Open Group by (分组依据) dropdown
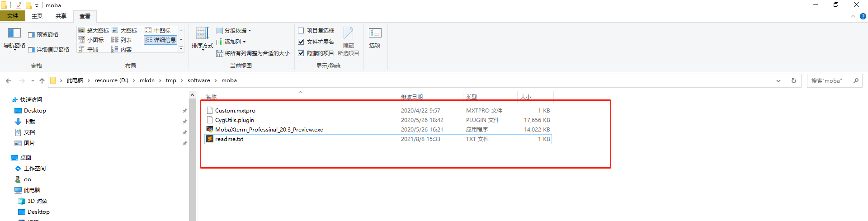The image size is (868, 221). pyautogui.click(x=234, y=31)
